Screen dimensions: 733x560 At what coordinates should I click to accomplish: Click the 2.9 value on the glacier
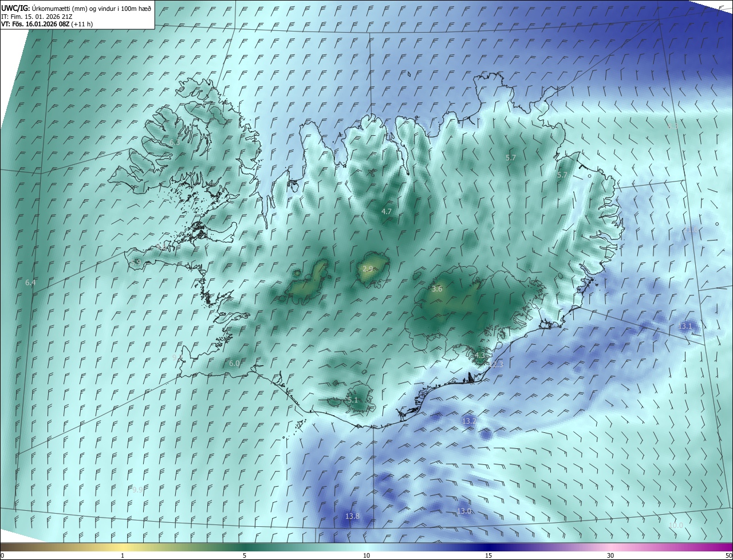point(368,269)
